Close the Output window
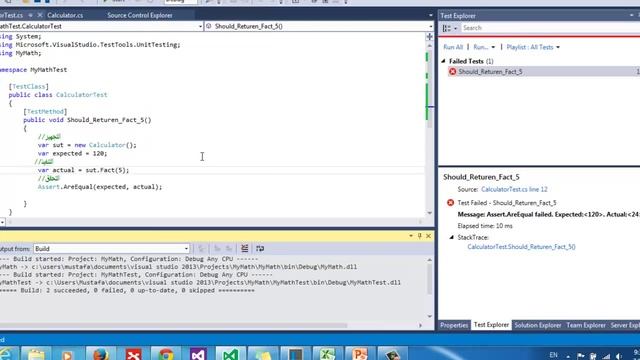Screen dimensions: 640x360 [x=429, y=236]
